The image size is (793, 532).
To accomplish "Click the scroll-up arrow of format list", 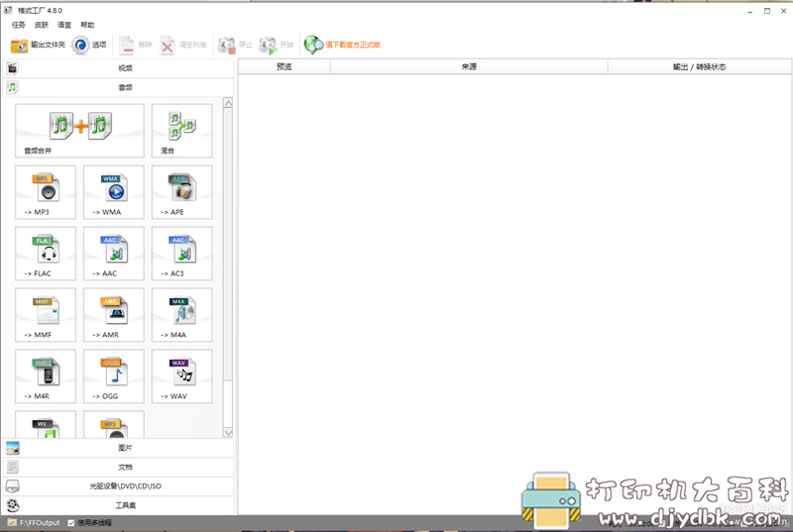I will click(228, 103).
